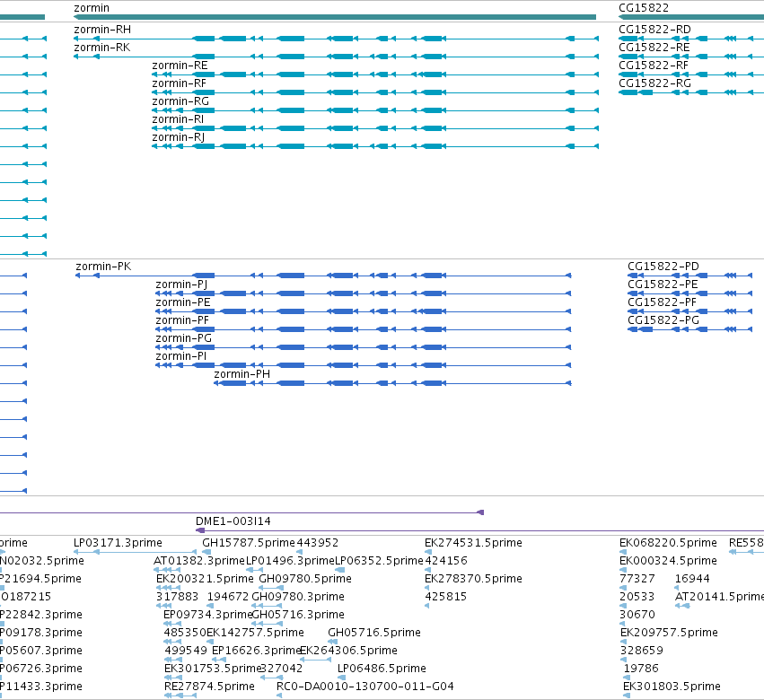
Task: Select the zormin-PF protein label
Action: point(182,321)
